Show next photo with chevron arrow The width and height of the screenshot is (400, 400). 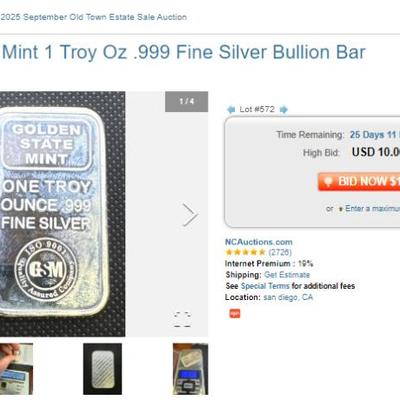click(x=190, y=215)
